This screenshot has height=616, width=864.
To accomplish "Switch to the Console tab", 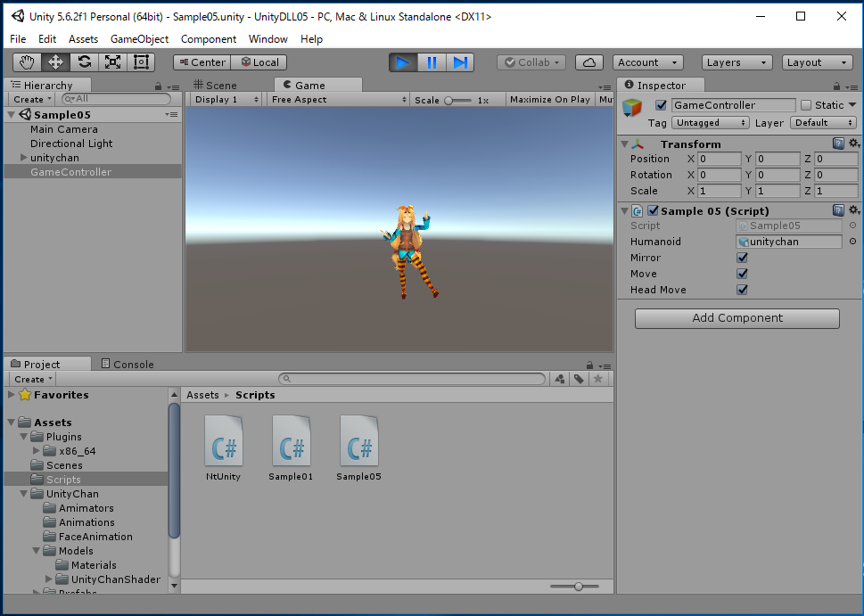I will click(128, 364).
